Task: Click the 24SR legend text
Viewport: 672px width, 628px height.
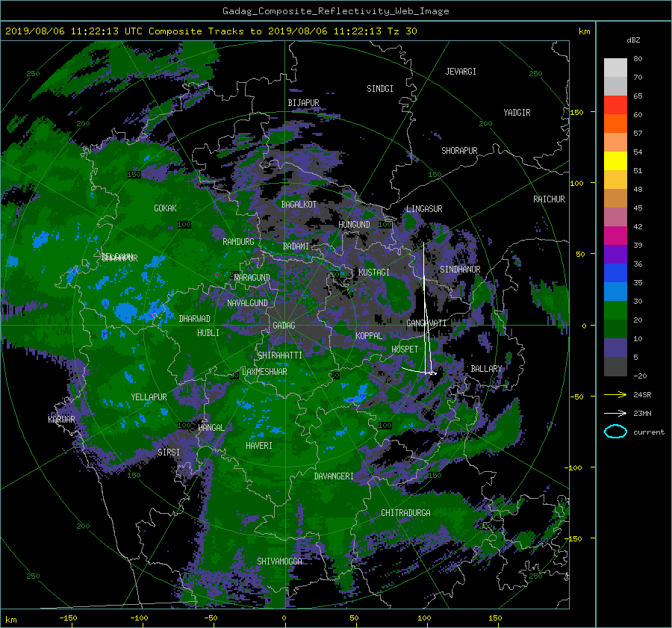Action: (642, 394)
